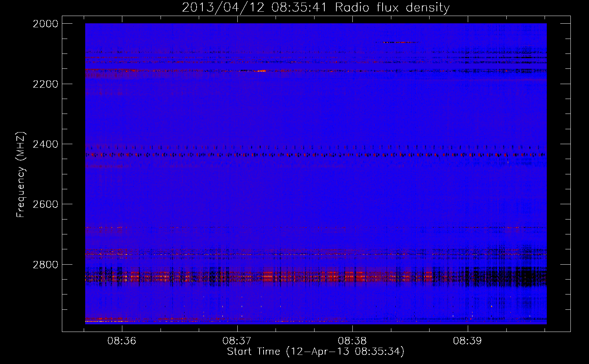Click the "Start Time (12-Apr-13 08:35:34)" axis title
The image size is (589, 364).
pos(316,352)
